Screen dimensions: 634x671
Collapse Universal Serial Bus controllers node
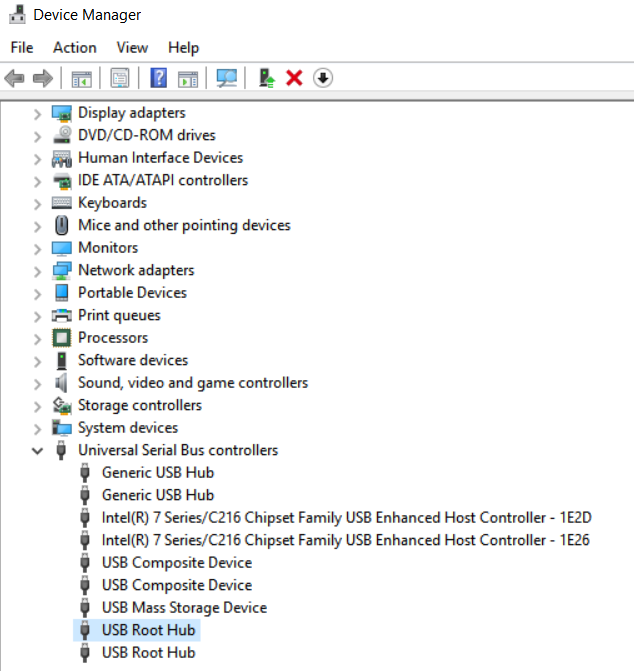38,451
